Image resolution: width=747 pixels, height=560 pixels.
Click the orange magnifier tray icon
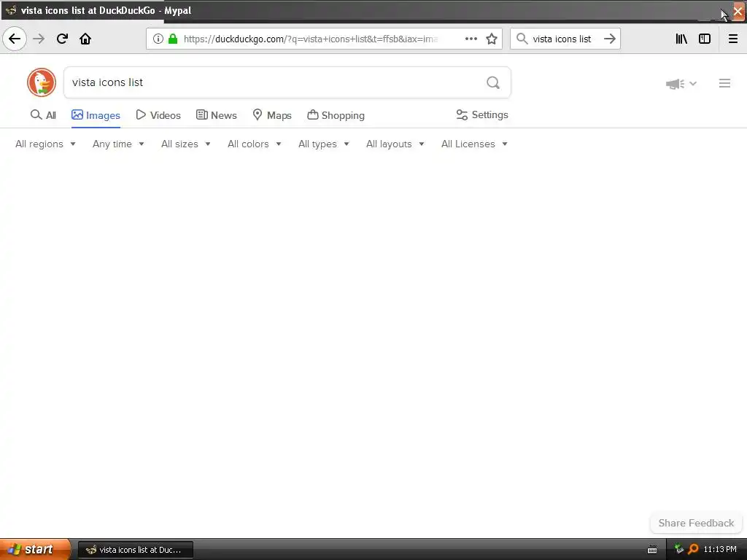click(x=693, y=549)
